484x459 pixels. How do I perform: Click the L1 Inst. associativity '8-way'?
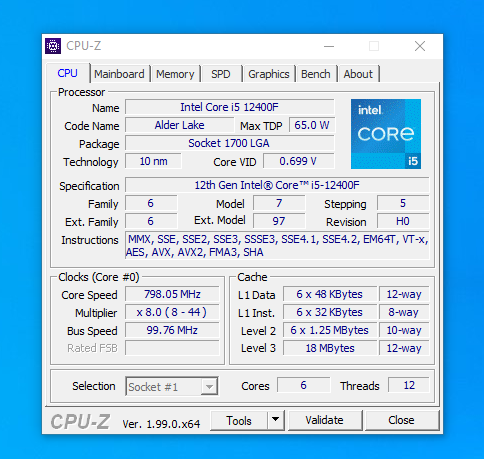404,312
